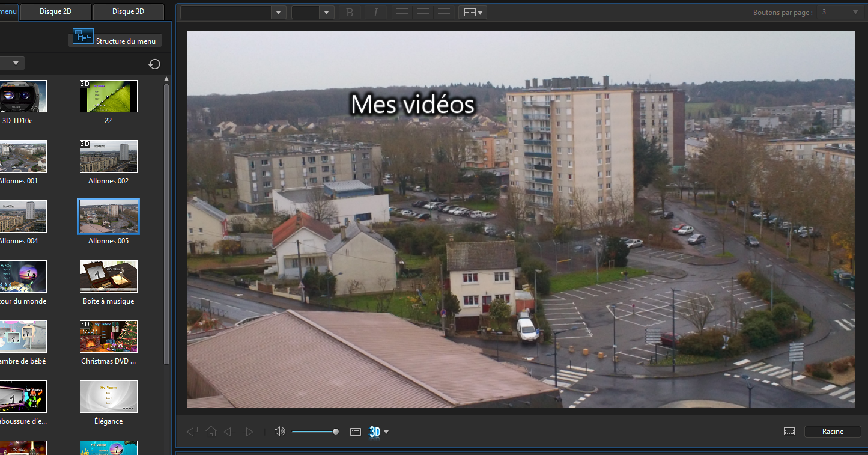Select the 3D TD10e menu template

pyautogui.click(x=23, y=96)
